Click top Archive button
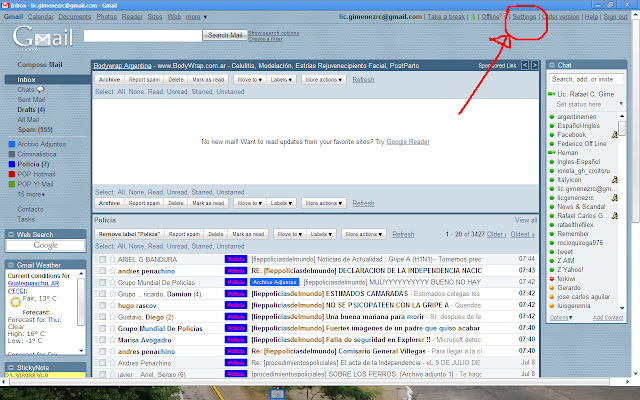640x400 pixels. (109, 80)
